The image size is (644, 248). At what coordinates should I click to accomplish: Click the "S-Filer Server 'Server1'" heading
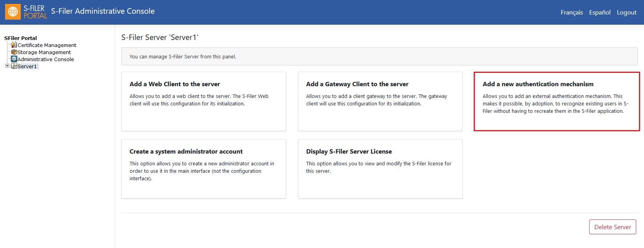[x=160, y=37]
